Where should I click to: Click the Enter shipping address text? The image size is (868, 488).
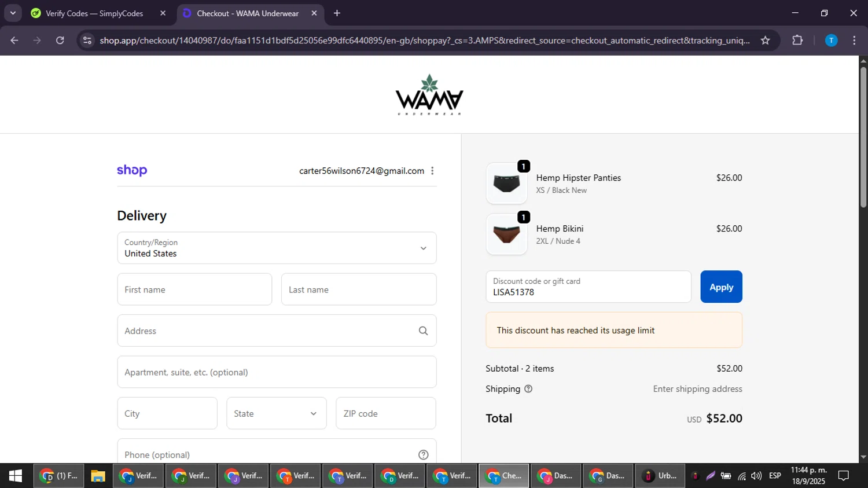click(x=698, y=389)
